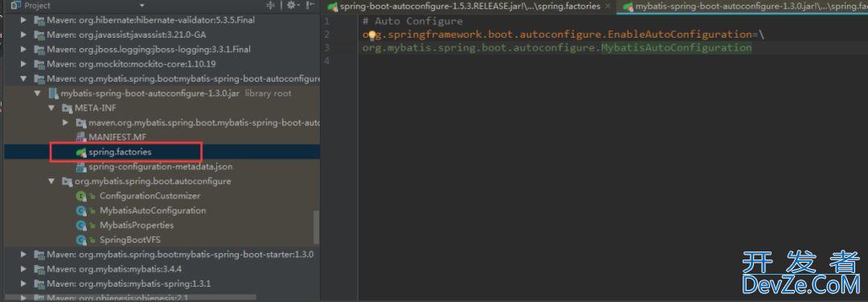This screenshot has width=868, height=302.
Task: Click the MANIFEST.MF file icon
Action: point(81,137)
